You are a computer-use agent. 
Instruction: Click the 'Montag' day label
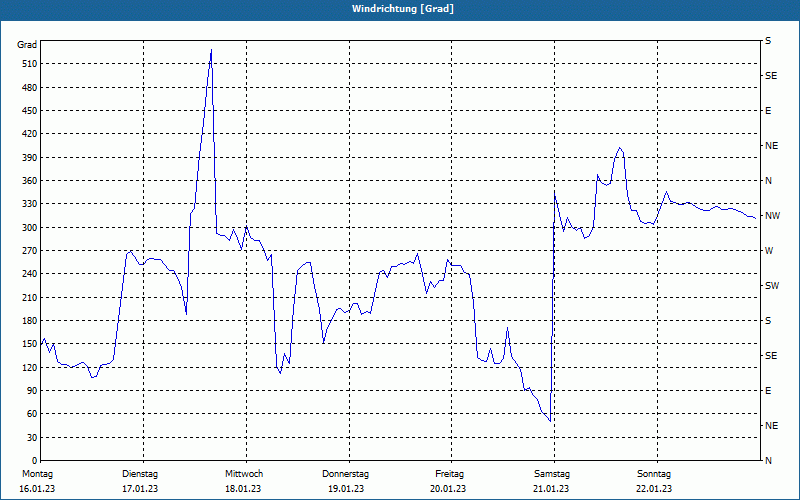click(37, 474)
